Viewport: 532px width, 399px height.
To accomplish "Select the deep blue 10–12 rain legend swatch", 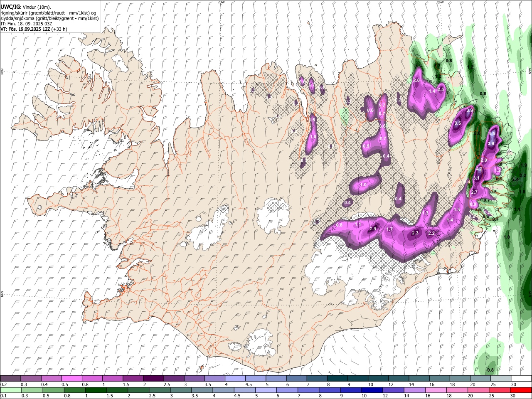I will [x=372, y=390].
